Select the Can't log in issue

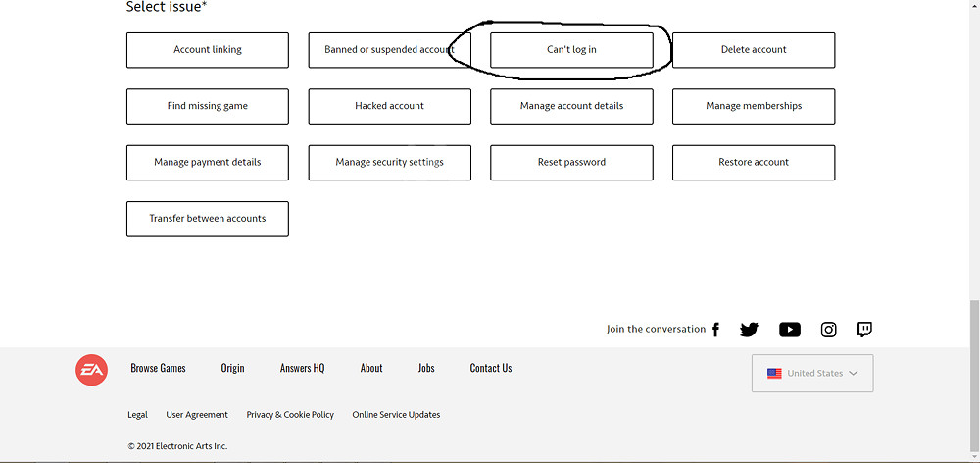click(571, 50)
